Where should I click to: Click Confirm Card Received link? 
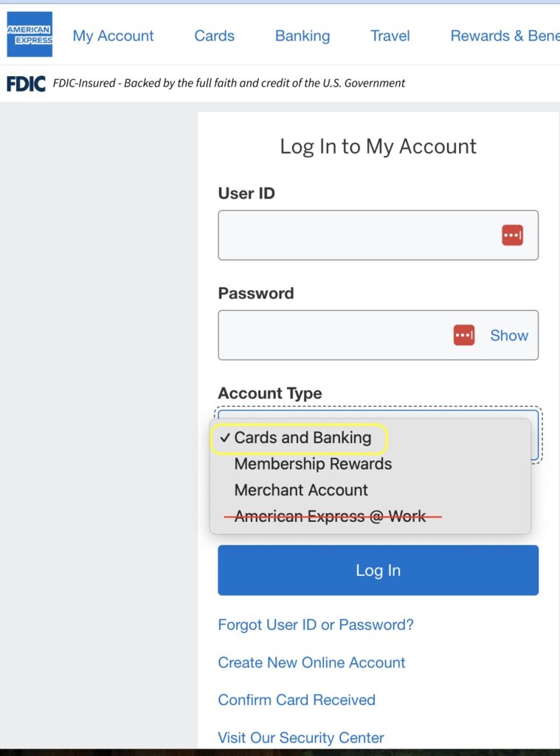point(297,700)
